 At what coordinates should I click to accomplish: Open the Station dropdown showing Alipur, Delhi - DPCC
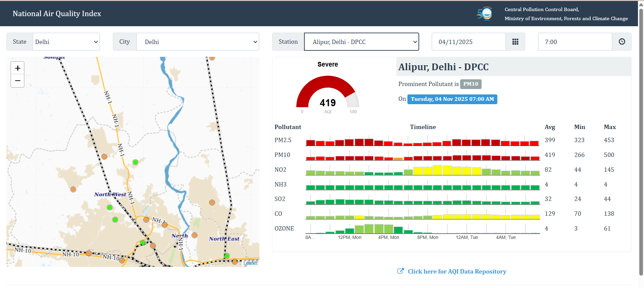pyautogui.click(x=361, y=42)
